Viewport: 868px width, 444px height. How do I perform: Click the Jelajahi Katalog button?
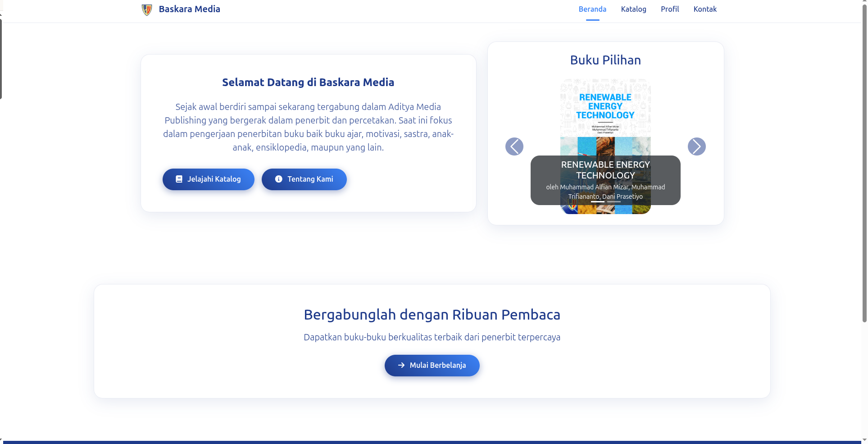click(x=208, y=179)
